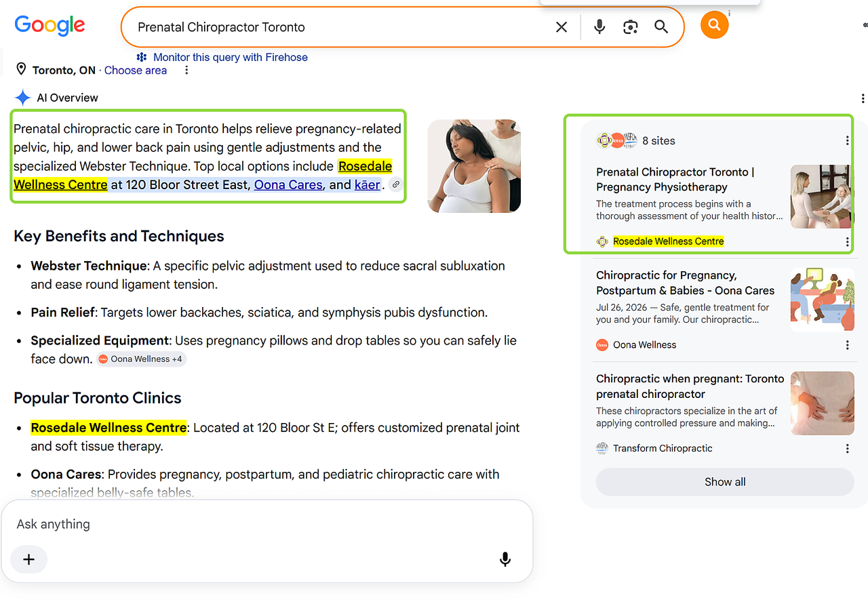Click the bold Specialized Equipment bullet label
The width and height of the screenshot is (868, 602).
tap(100, 340)
